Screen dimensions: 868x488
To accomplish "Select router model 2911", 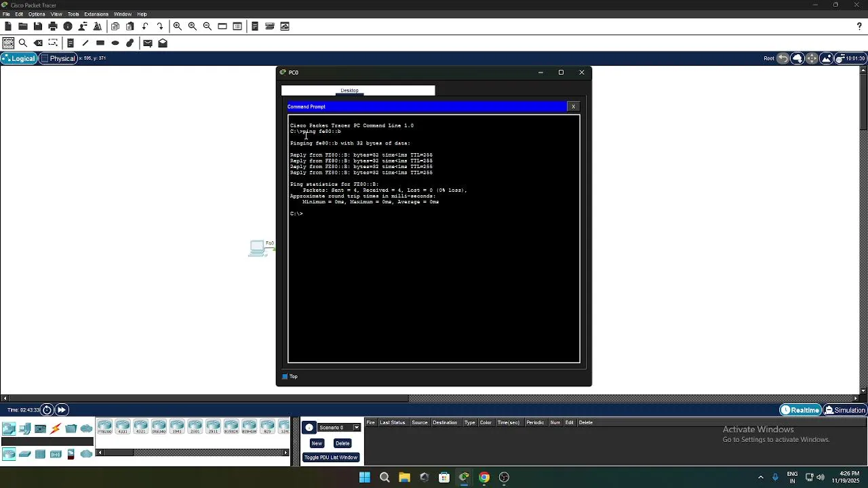I will pos(213,426).
